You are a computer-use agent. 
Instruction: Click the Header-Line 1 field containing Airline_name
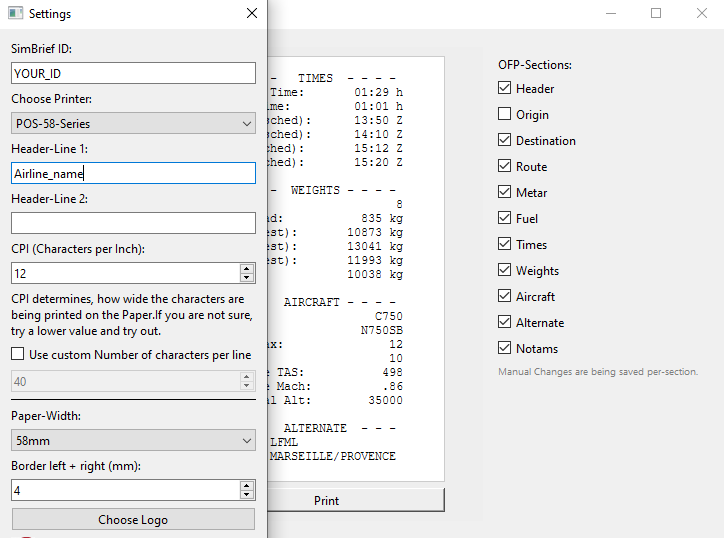coord(133,173)
